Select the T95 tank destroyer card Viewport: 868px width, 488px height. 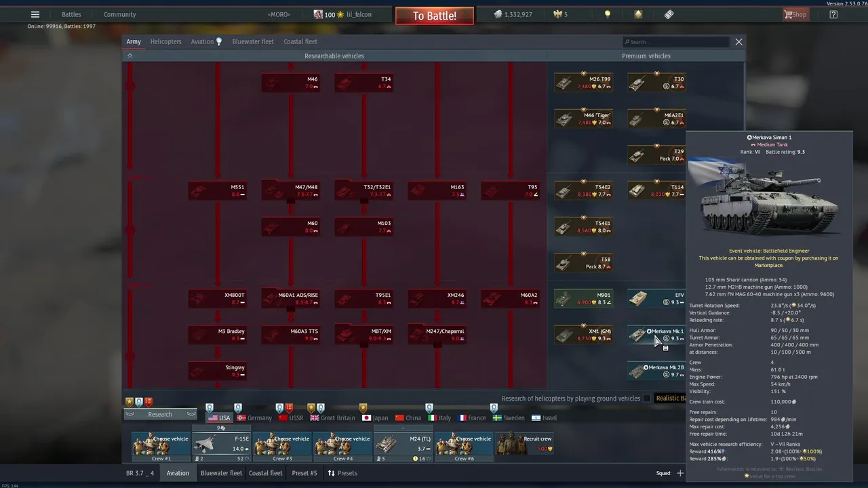[510, 190]
